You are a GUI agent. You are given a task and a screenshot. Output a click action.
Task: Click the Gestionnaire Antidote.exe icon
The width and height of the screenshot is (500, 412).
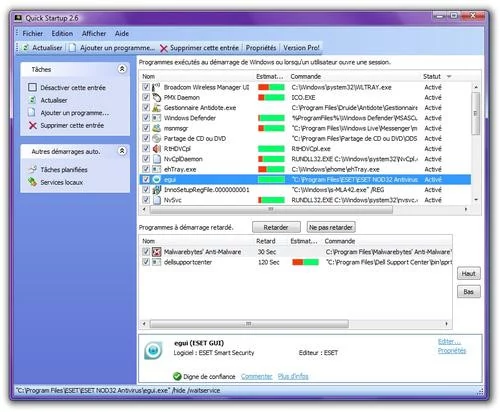156,108
